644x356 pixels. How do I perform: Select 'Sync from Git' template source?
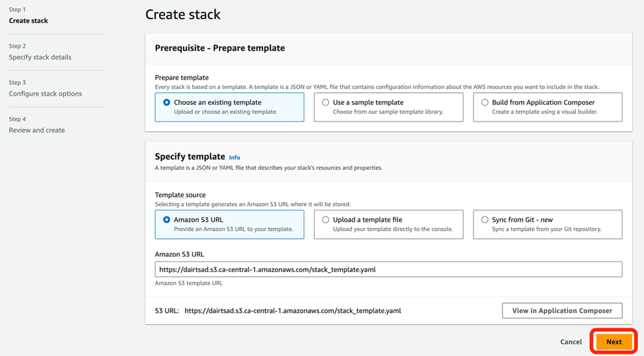coord(485,219)
